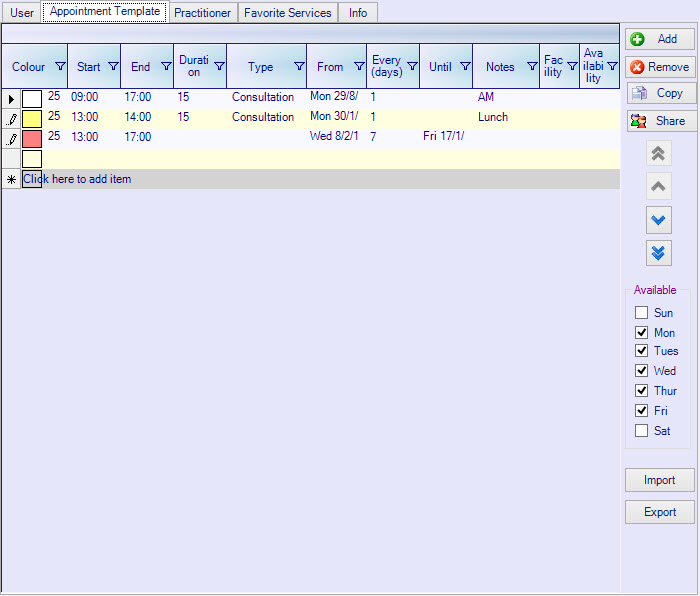This screenshot has width=700, height=596.
Task: Enable the Sat availability checkbox
Action: [x=642, y=431]
